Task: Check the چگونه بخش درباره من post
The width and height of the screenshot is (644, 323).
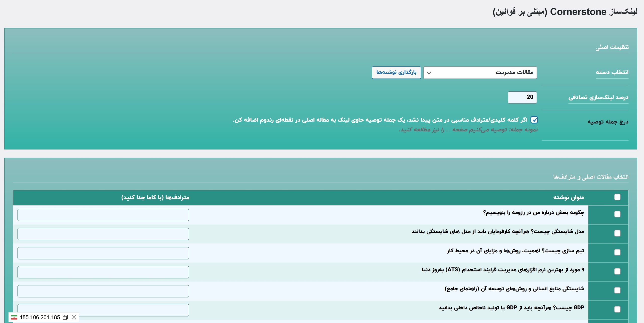Action: (617, 214)
